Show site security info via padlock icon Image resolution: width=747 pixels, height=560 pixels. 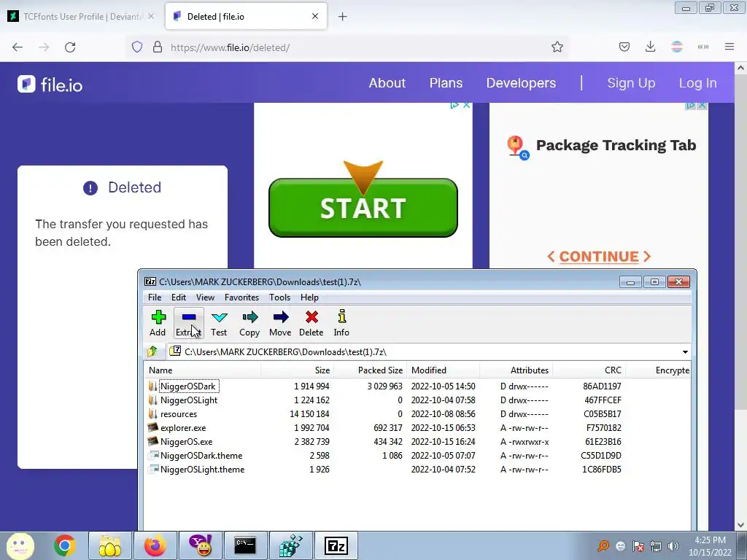coord(158,47)
